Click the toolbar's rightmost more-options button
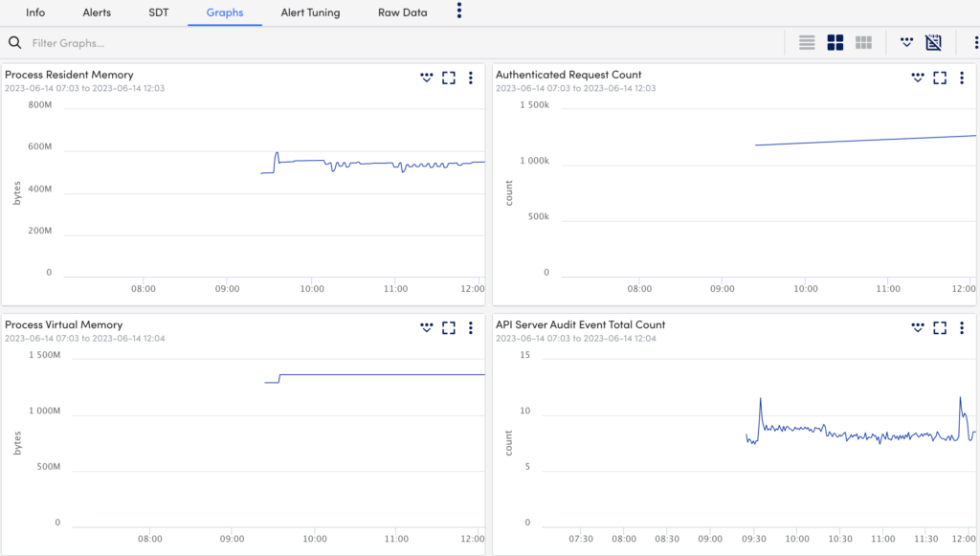The height and width of the screenshot is (556, 980). click(974, 42)
